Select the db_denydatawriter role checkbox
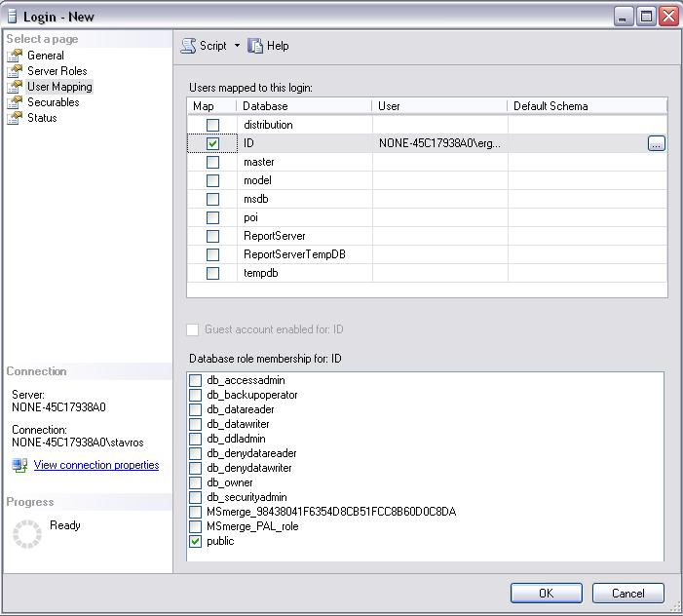 coord(195,468)
